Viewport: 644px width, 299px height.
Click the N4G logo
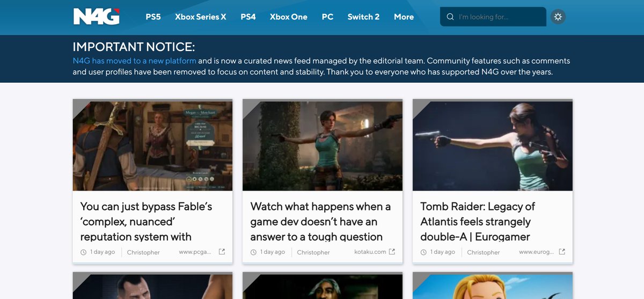97,17
